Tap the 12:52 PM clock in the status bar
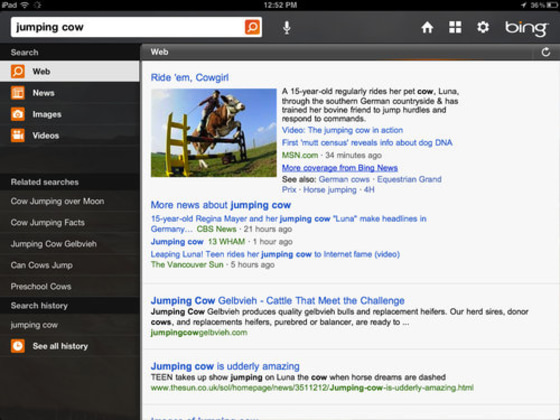Image resolution: width=560 pixels, height=420 pixels. pos(280,5)
